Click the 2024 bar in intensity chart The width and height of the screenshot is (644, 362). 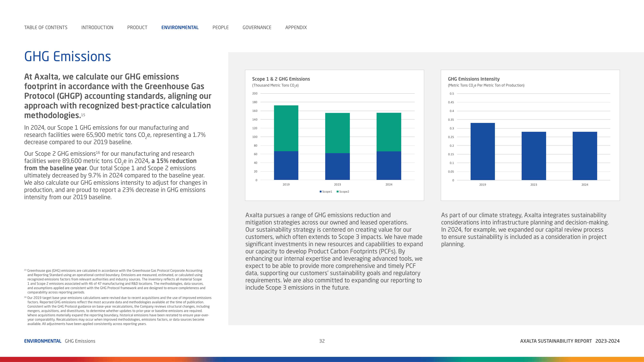(x=585, y=156)
